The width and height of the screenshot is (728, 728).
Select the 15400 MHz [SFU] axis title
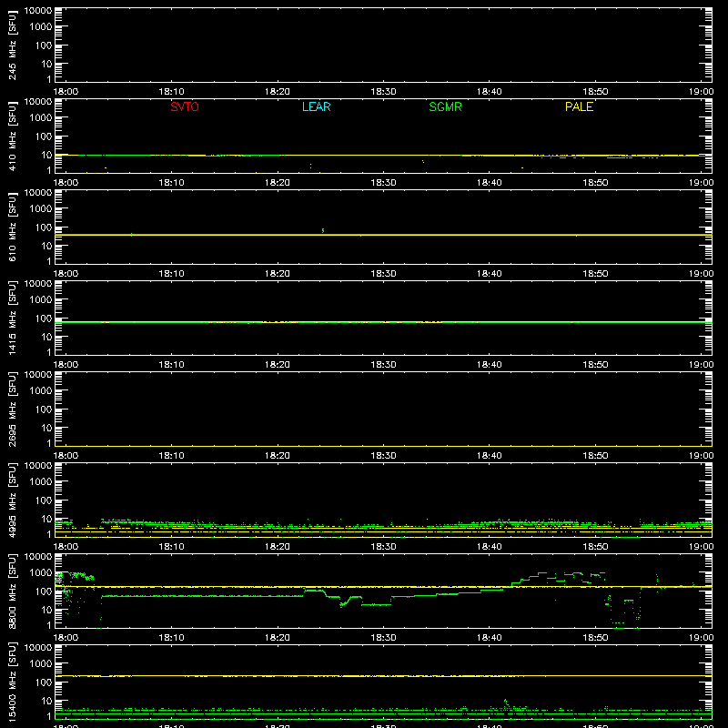(12, 682)
